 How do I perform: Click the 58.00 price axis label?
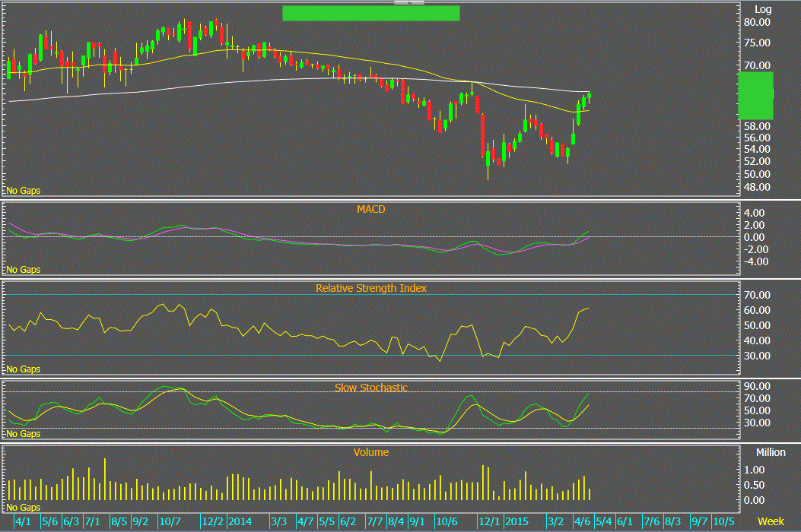757,126
